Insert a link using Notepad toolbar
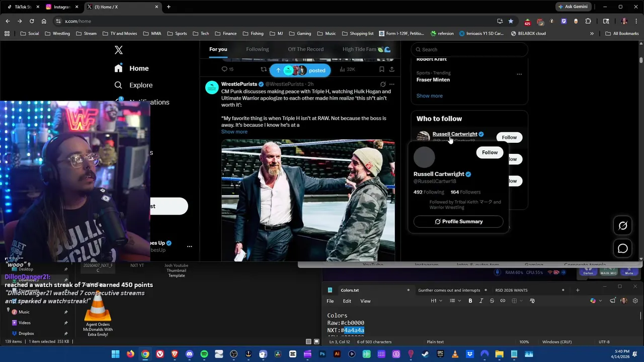The image size is (644, 362). point(503,301)
